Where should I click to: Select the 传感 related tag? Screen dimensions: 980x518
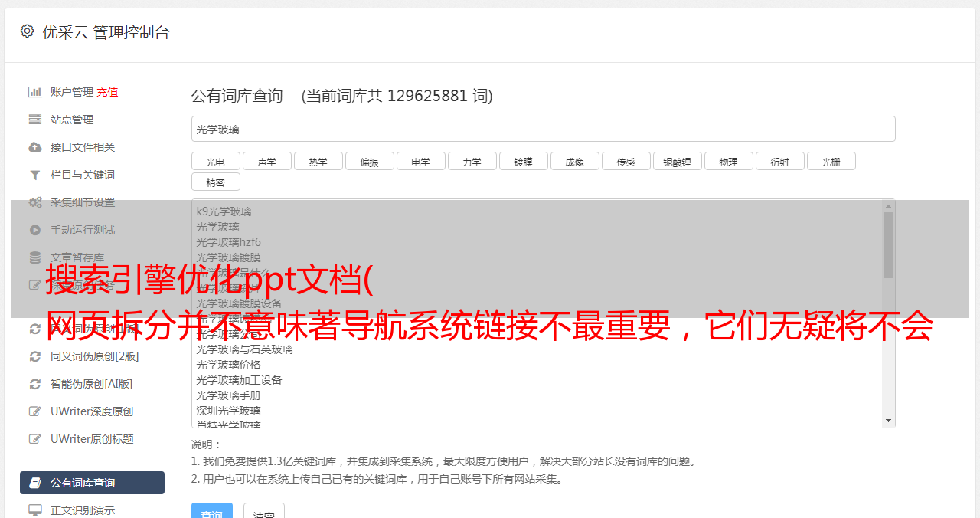pyautogui.click(x=626, y=161)
